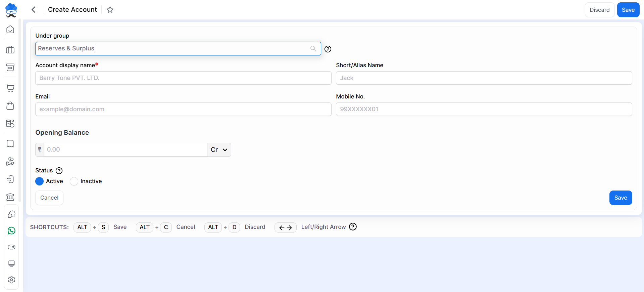
Task: Select the Inactive status radio button
Action: (74, 181)
